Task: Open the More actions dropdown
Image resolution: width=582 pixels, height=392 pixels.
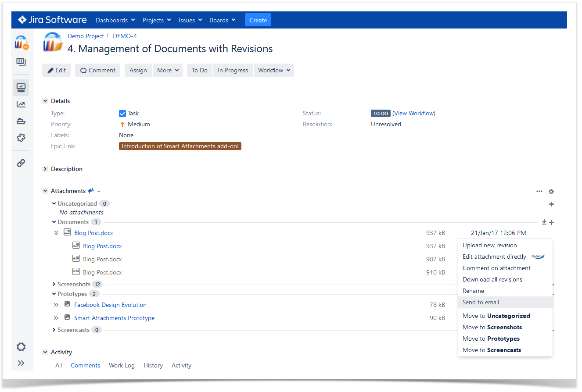Action: tap(168, 70)
